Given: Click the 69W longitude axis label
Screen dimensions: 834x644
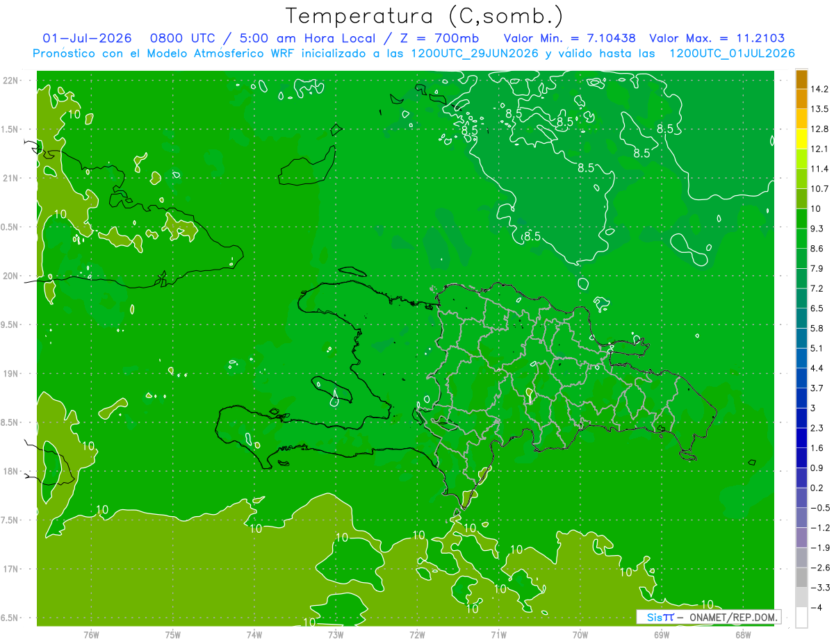Looking at the screenshot, I should [x=662, y=635].
